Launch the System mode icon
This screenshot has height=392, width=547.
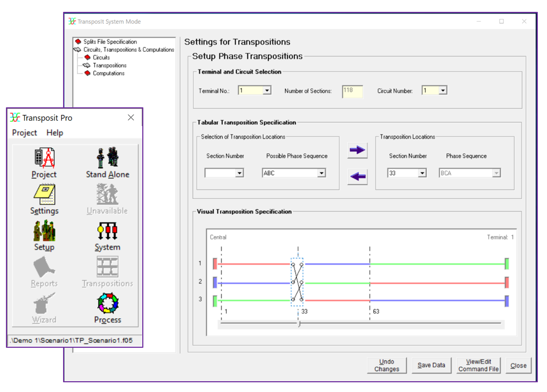(x=107, y=231)
